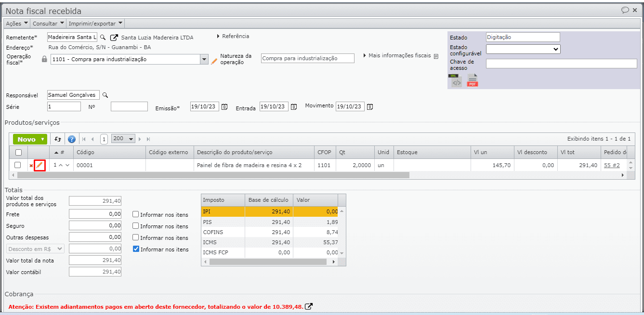Uncheck the checked 'Informar nos itens' discount box

[136, 249]
